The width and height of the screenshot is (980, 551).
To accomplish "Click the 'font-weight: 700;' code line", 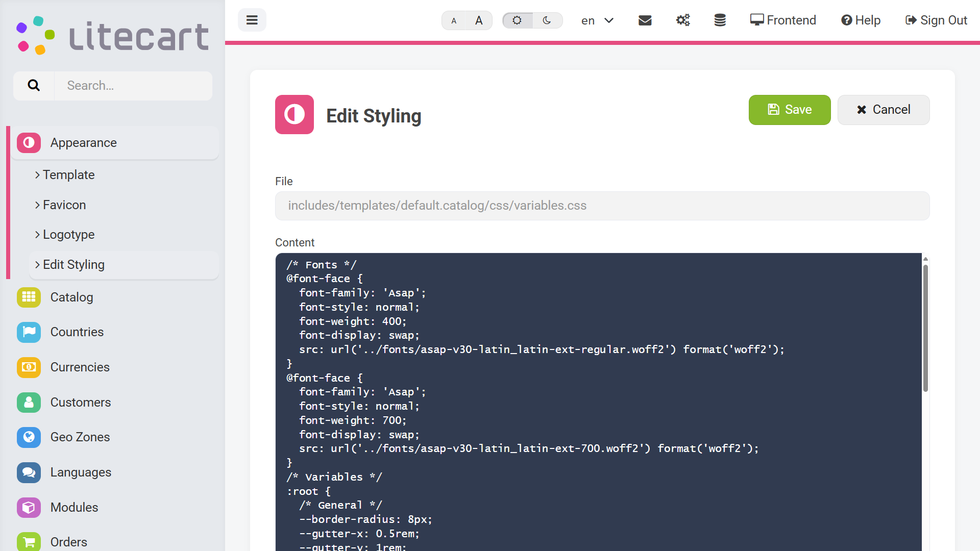I will tap(353, 420).
